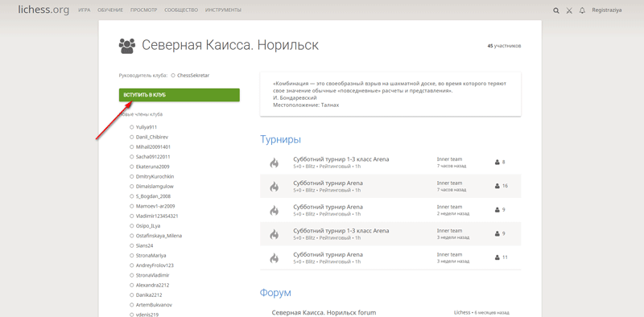Click the player count icon showing 16
This screenshot has width=644, height=317.
click(x=497, y=186)
